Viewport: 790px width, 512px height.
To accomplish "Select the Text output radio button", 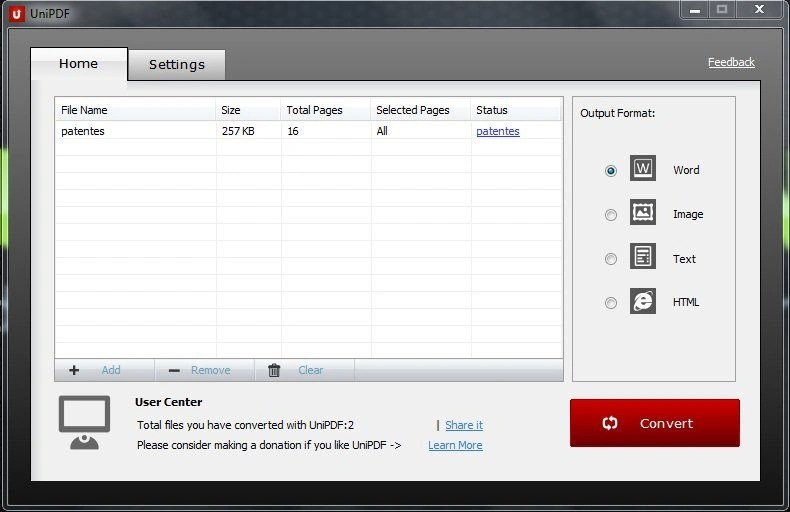I will [611, 259].
